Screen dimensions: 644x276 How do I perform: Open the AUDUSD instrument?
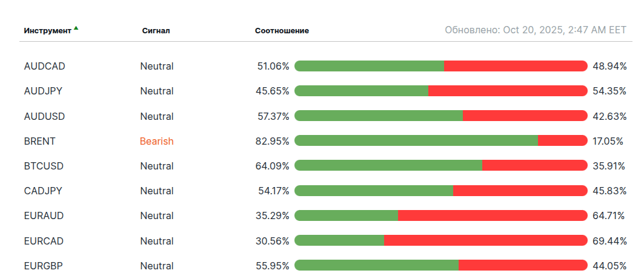[44, 116]
